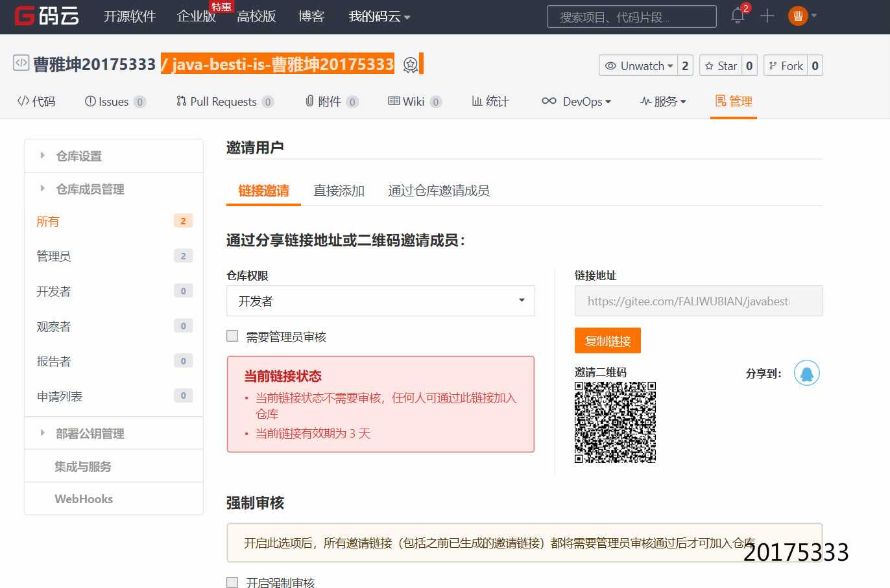Open the 管理 management tab
Viewport: 890px width, 588px height.
pyautogui.click(x=734, y=101)
